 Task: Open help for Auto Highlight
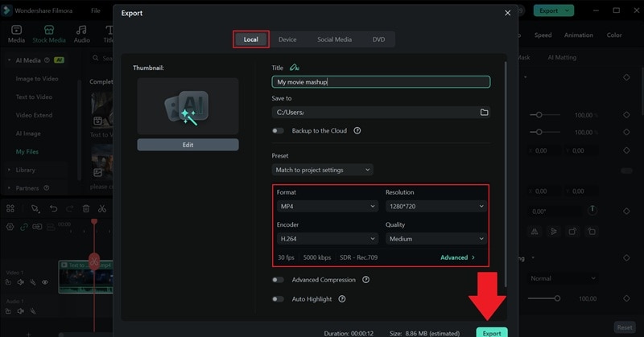pyautogui.click(x=341, y=299)
